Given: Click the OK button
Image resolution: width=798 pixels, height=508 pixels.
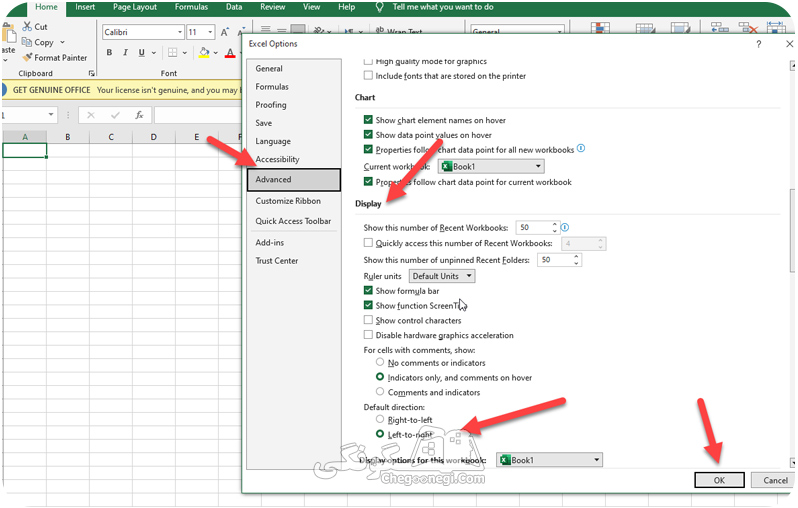Looking at the screenshot, I should tap(719, 480).
